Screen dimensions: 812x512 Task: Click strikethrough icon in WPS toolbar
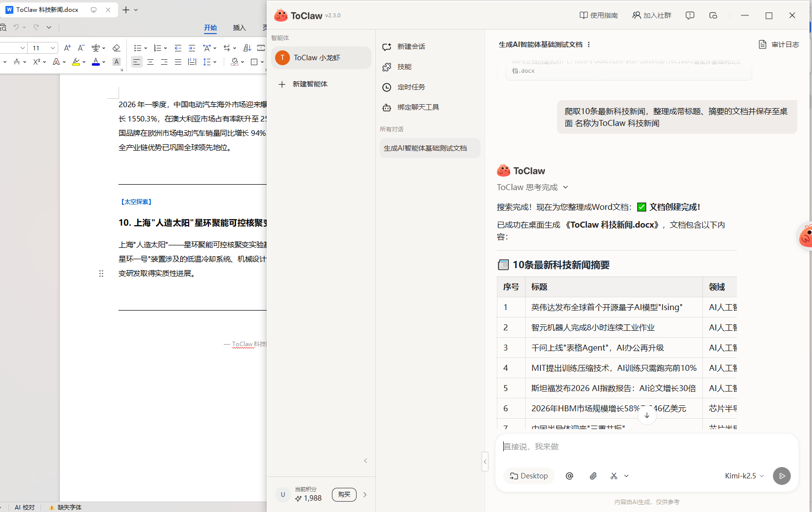click(x=17, y=62)
